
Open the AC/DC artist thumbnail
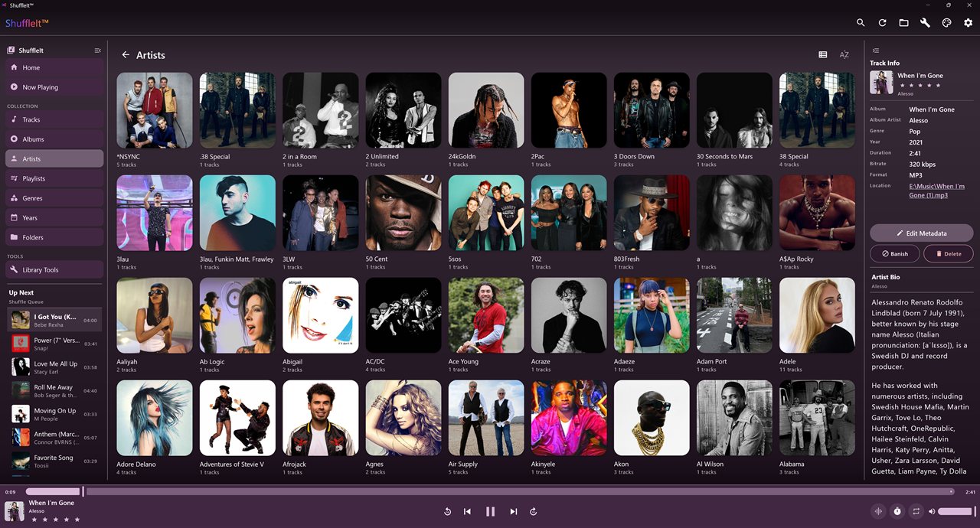tap(403, 315)
